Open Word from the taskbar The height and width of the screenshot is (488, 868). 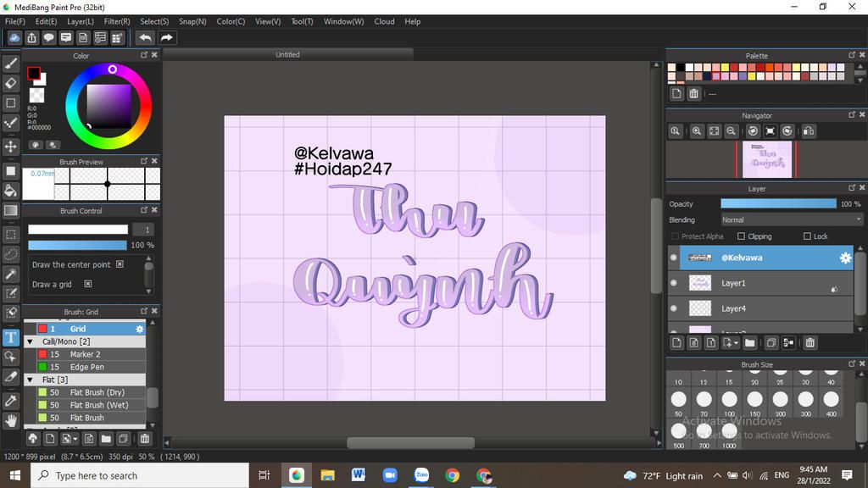click(x=359, y=475)
